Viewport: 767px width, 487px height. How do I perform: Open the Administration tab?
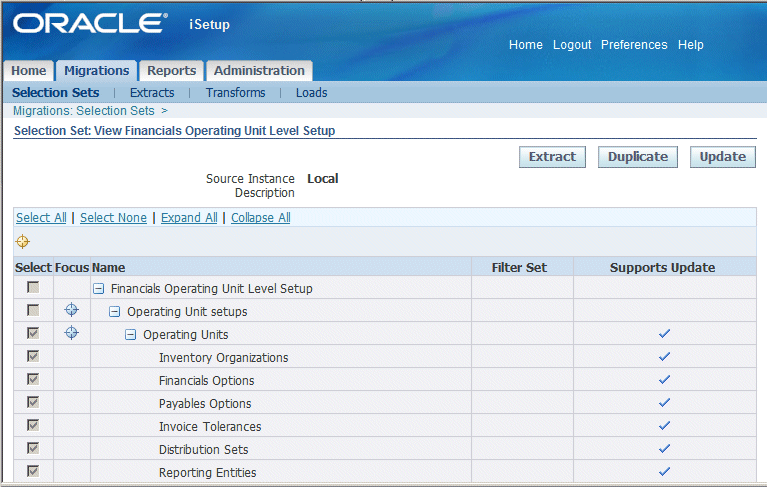point(259,71)
